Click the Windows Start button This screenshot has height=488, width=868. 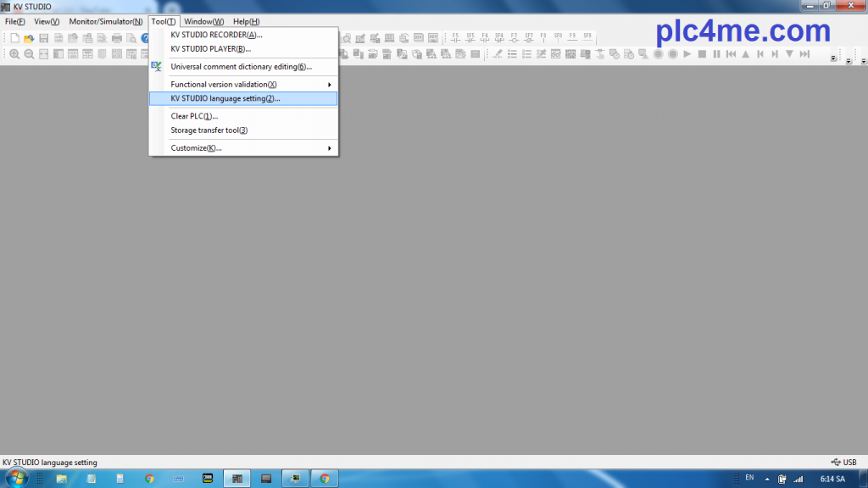coord(15,479)
